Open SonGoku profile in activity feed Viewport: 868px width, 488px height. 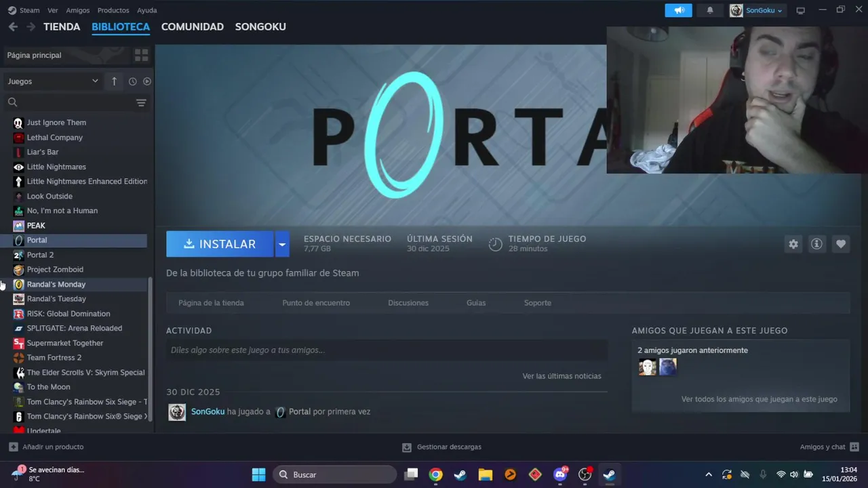[208, 411]
